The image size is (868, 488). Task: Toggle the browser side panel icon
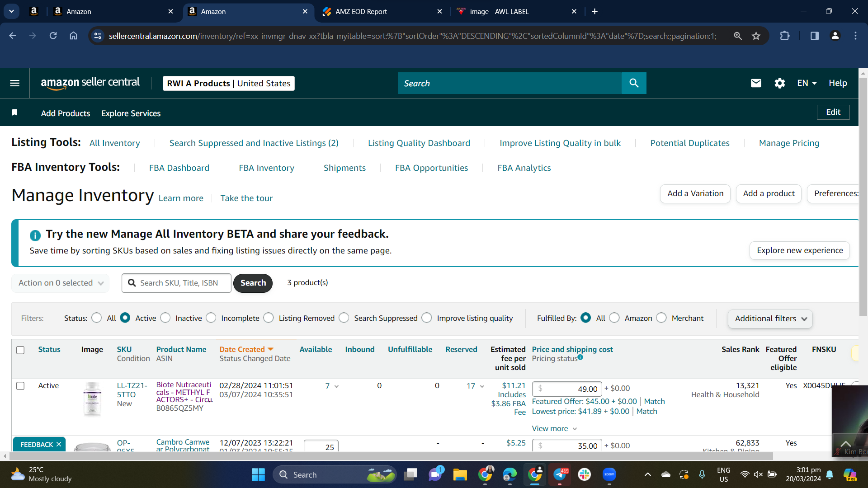pyautogui.click(x=814, y=36)
